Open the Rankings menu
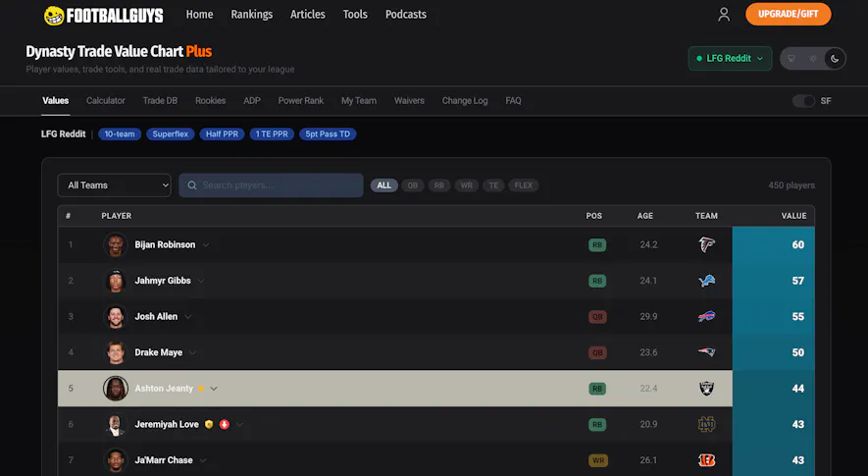868x476 pixels. (x=252, y=15)
